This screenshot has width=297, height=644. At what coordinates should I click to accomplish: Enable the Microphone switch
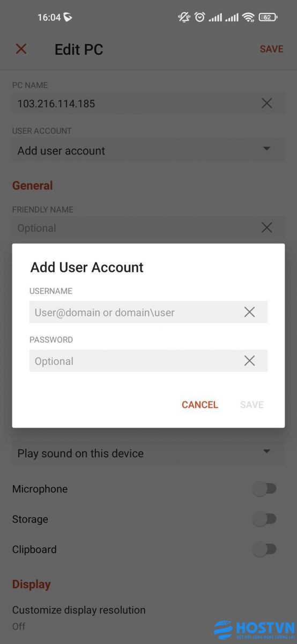tap(264, 489)
